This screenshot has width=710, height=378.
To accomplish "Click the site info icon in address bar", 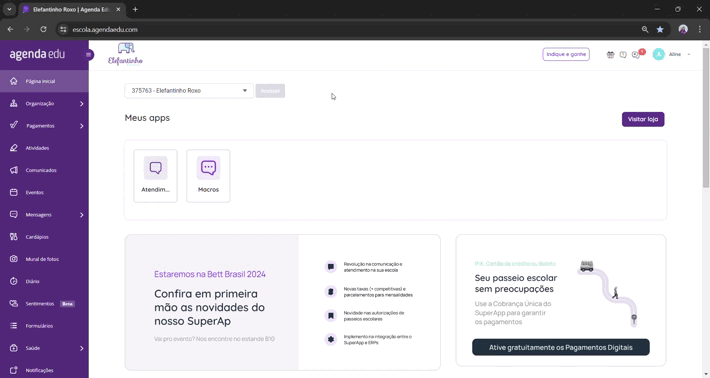I will pos(63,29).
